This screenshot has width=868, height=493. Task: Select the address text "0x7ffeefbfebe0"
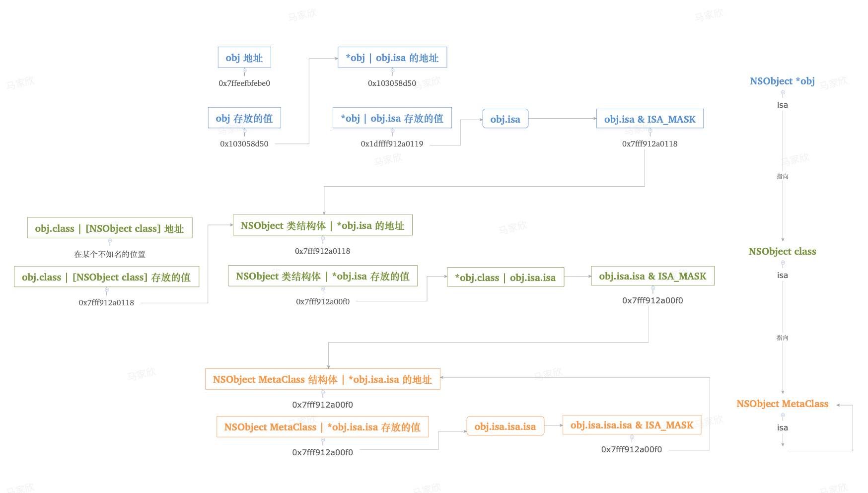244,83
